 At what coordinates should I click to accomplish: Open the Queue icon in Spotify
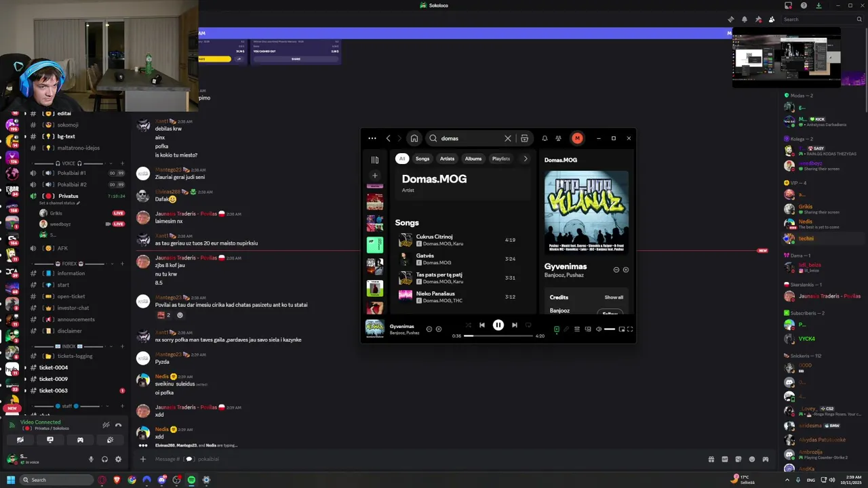click(x=577, y=329)
